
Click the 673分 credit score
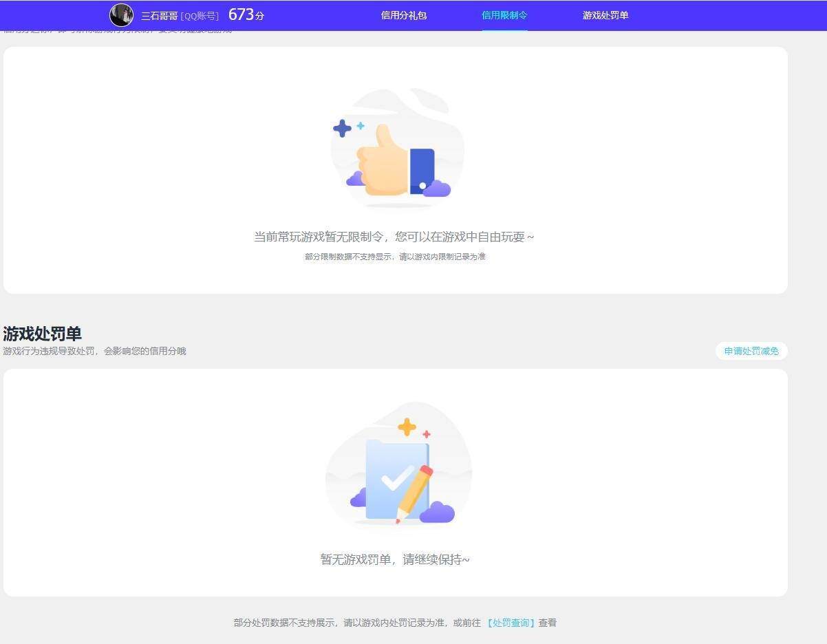tap(246, 14)
